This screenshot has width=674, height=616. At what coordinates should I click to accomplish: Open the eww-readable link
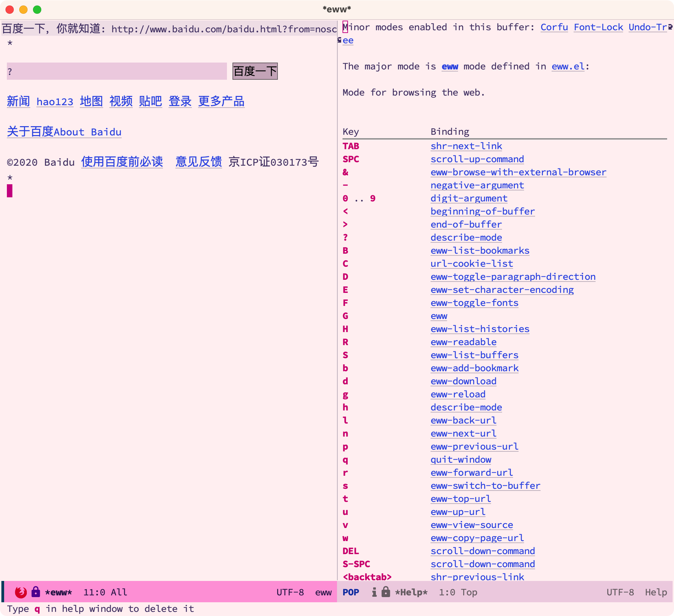[x=464, y=342]
